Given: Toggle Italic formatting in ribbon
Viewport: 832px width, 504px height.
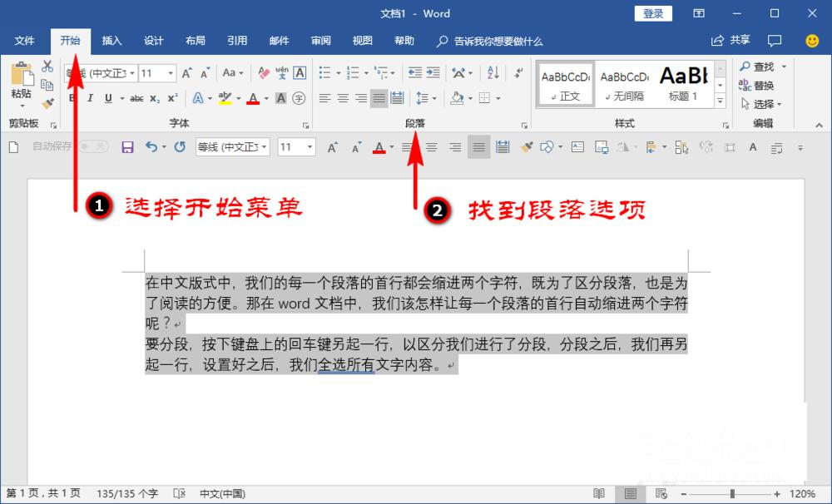Looking at the screenshot, I should (90, 98).
